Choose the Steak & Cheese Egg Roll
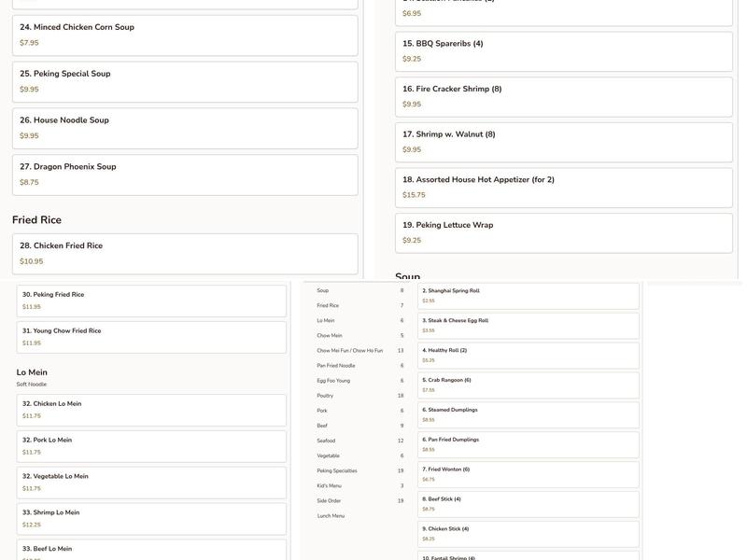This screenshot has width=747, height=560. click(529, 325)
